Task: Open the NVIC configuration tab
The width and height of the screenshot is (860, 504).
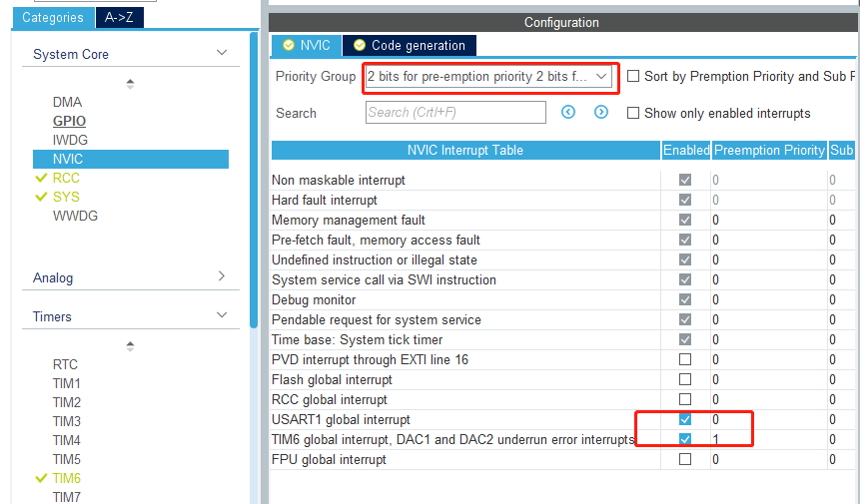Action: click(306, 46)
